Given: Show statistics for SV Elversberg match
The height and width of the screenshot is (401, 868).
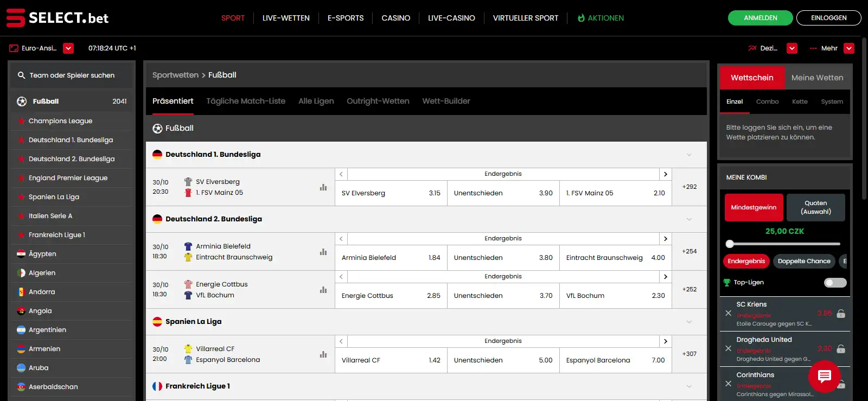Looking at the screenshot, I should coord(323,187).
